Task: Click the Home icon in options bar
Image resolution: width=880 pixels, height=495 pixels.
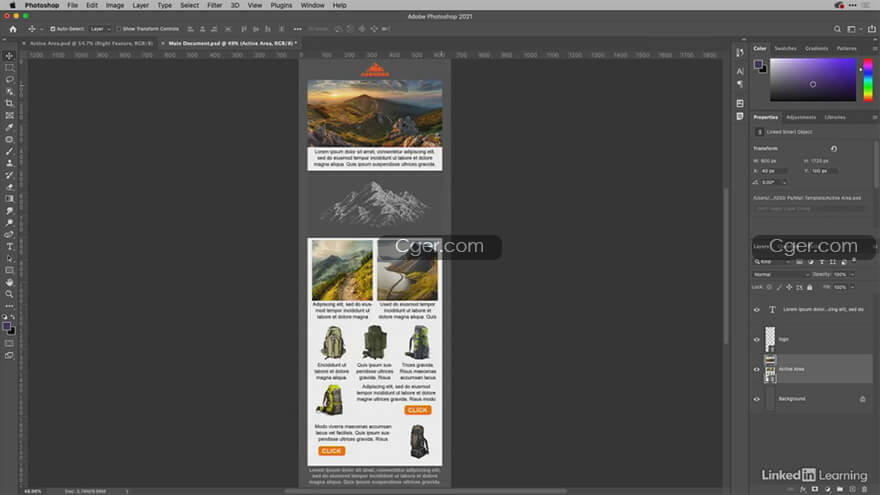Action: [13, 29]
